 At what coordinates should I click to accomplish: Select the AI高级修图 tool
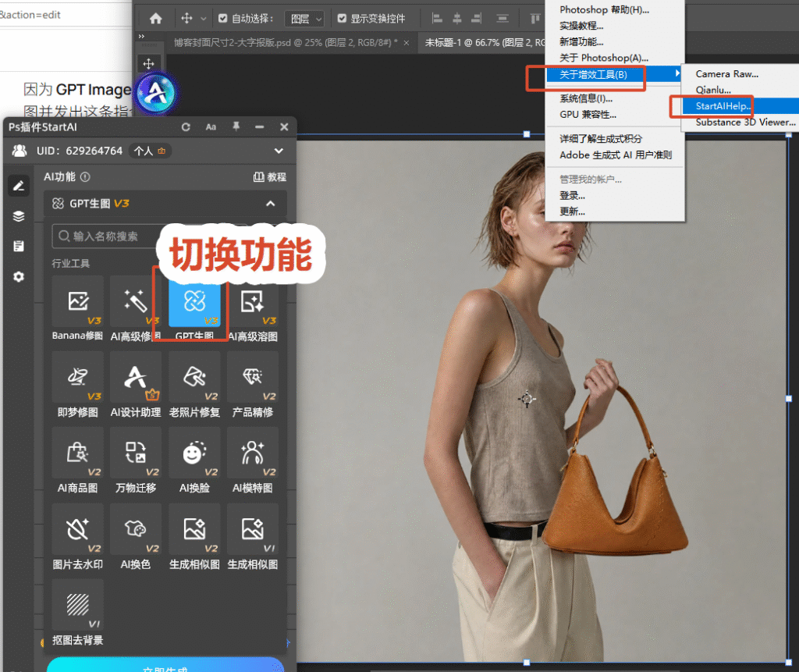(136, 308)
